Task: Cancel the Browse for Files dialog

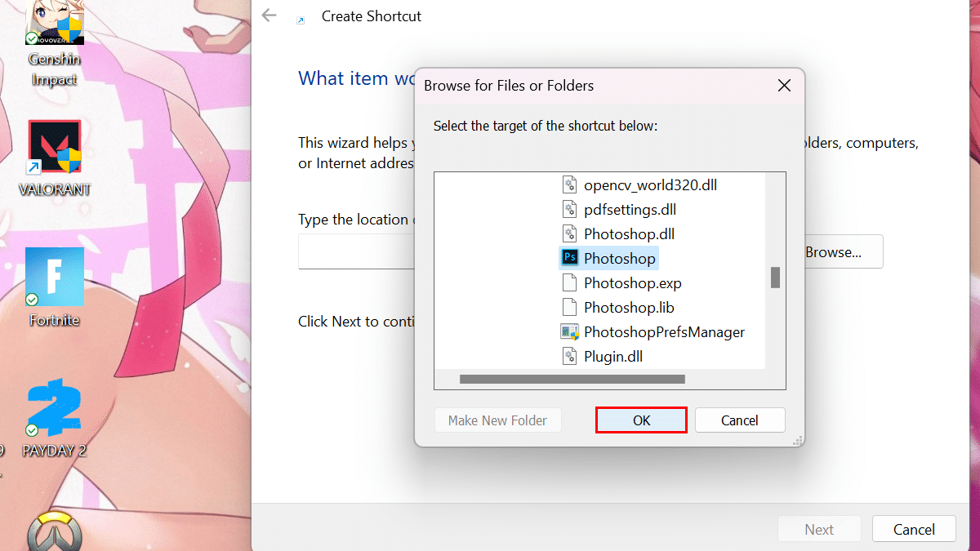Action: click(x=740, y=420)
